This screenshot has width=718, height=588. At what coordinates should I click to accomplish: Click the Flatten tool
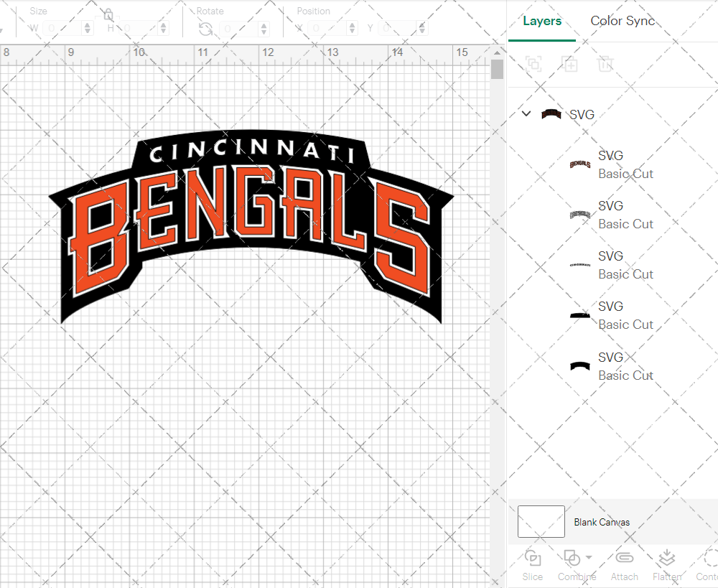pos(667,566)
